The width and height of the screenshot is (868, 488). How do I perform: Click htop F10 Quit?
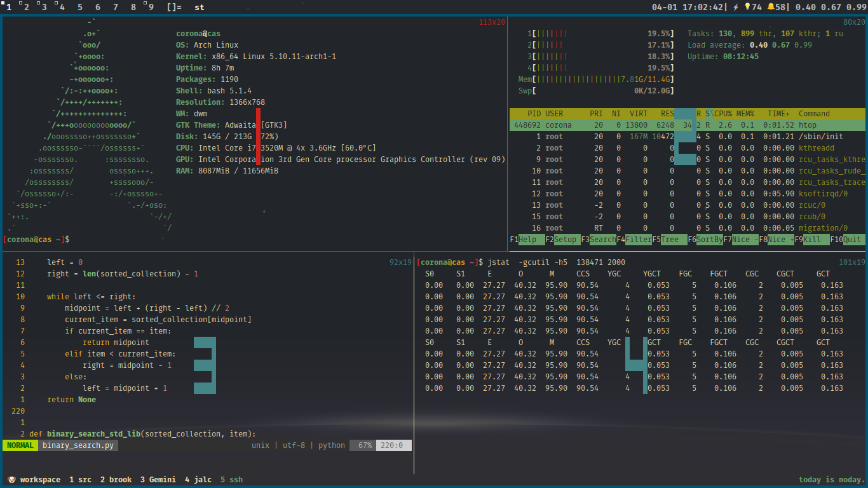point(847,240)
